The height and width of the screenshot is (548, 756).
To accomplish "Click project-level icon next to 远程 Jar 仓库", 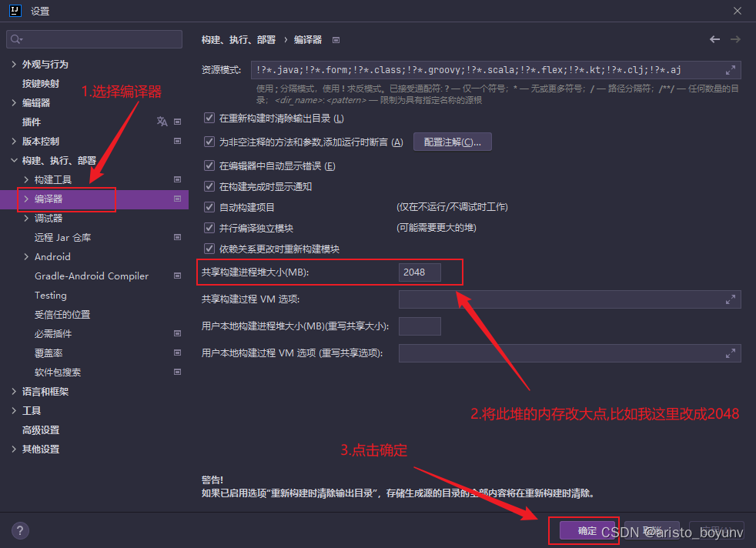I will [177, 238].
